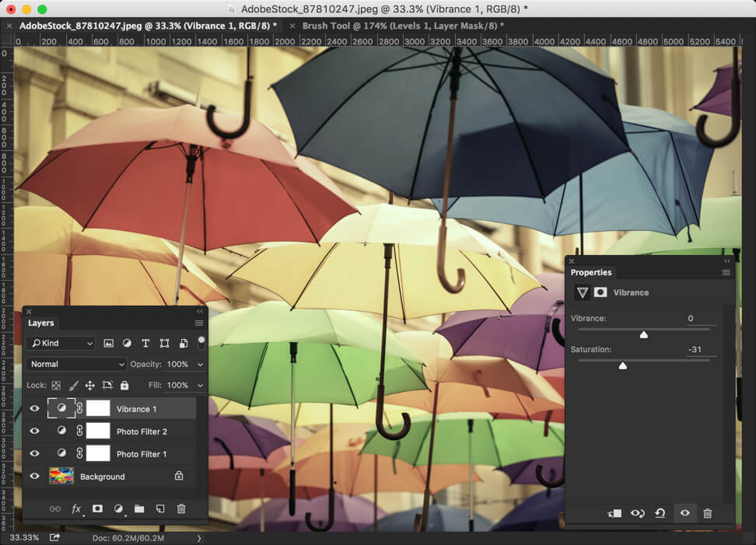
Task: Select the Background layer name
Action: (102, 477)
